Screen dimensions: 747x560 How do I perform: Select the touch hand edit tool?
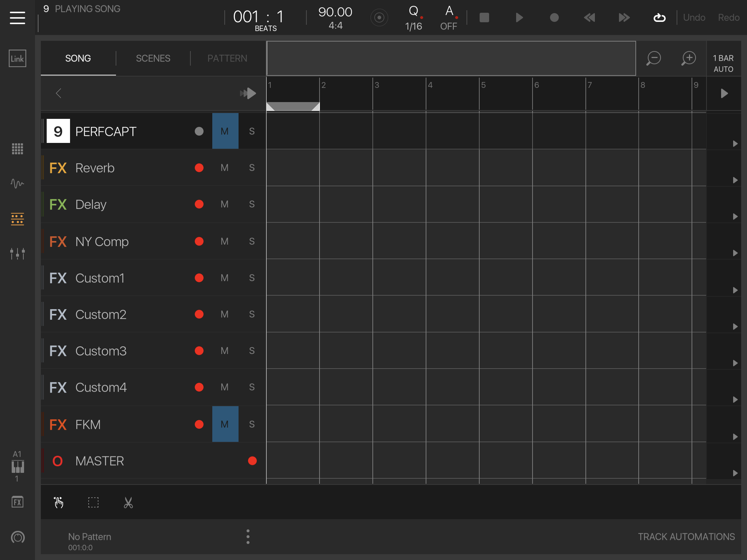pos(58,502)
